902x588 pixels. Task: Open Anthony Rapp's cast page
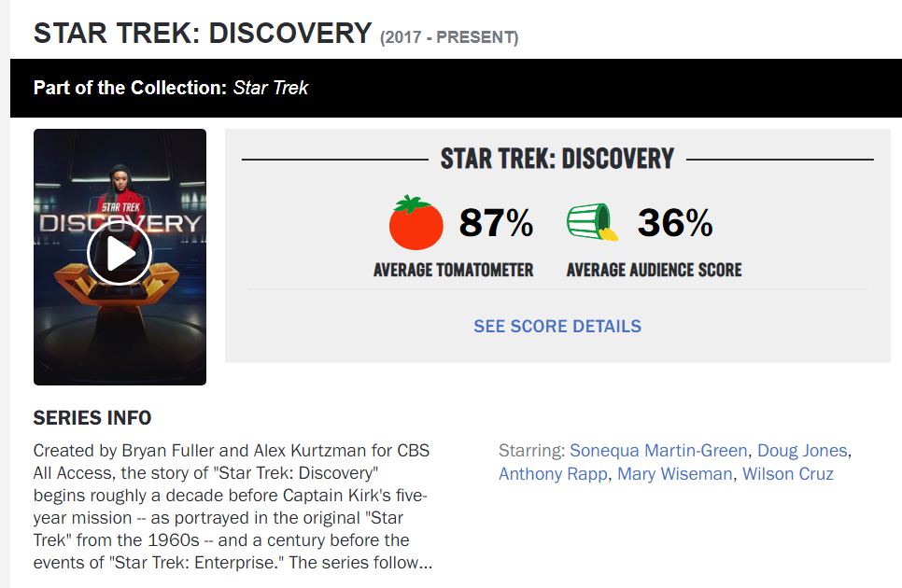point(553,473)
